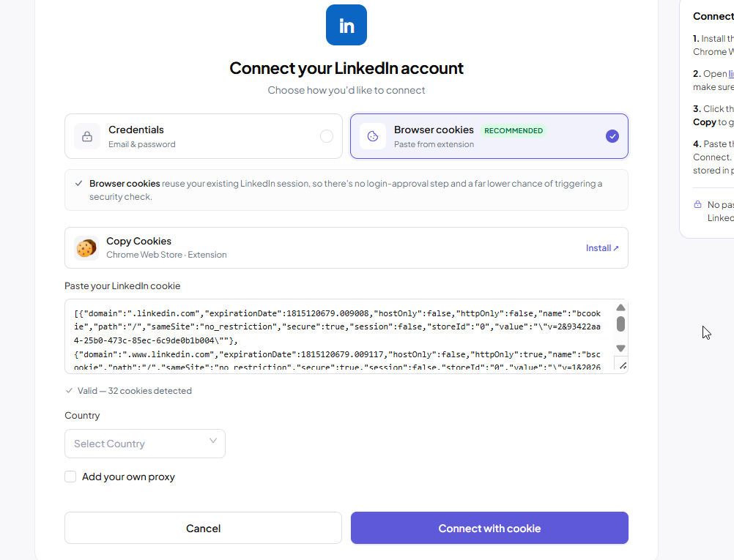The image size is (734, 560).
Task: Choose the Credentials Email & password option
Action: (204, 136)
